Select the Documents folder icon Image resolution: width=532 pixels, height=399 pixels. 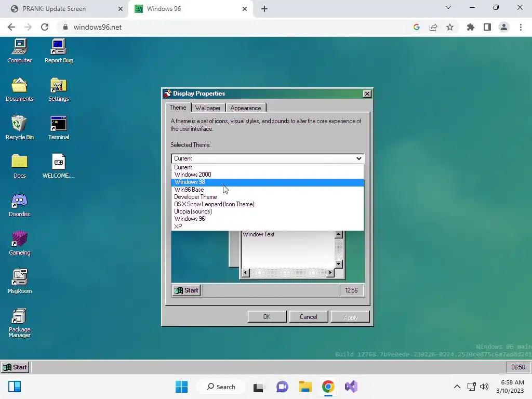[x=19, y=89]
